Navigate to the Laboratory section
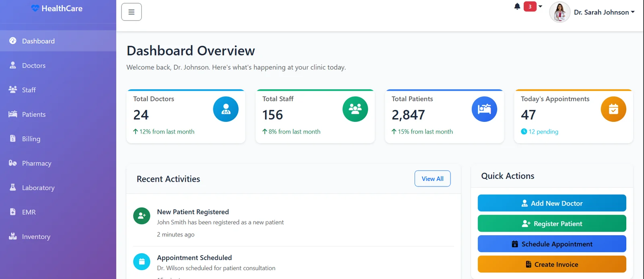644x279 pixels. click(x=38, y=188)
